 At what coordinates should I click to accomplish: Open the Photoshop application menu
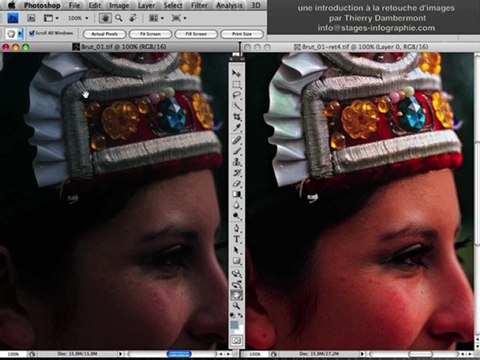click(x=42, y=5)
